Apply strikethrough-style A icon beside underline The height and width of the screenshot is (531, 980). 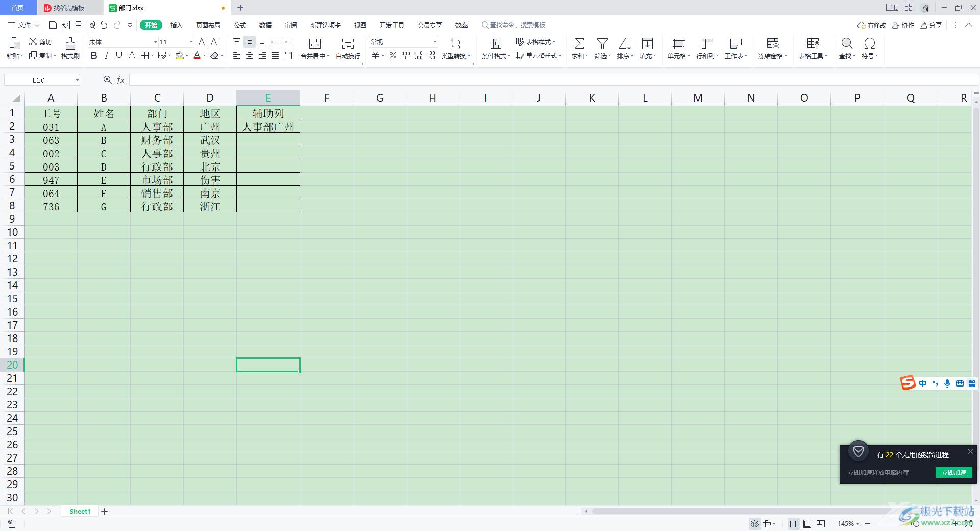tap(132, 55)
